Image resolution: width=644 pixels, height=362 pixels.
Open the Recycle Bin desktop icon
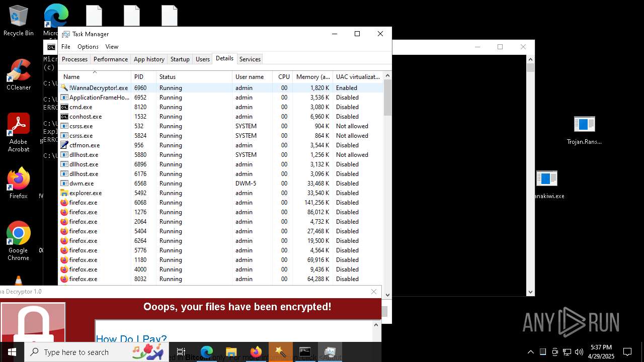19,21
